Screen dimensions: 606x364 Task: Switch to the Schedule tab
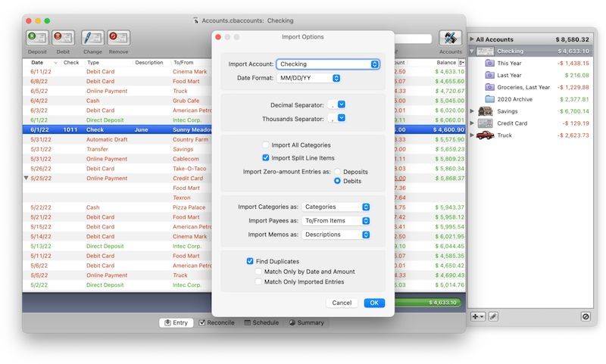click(x=261, y=322)
